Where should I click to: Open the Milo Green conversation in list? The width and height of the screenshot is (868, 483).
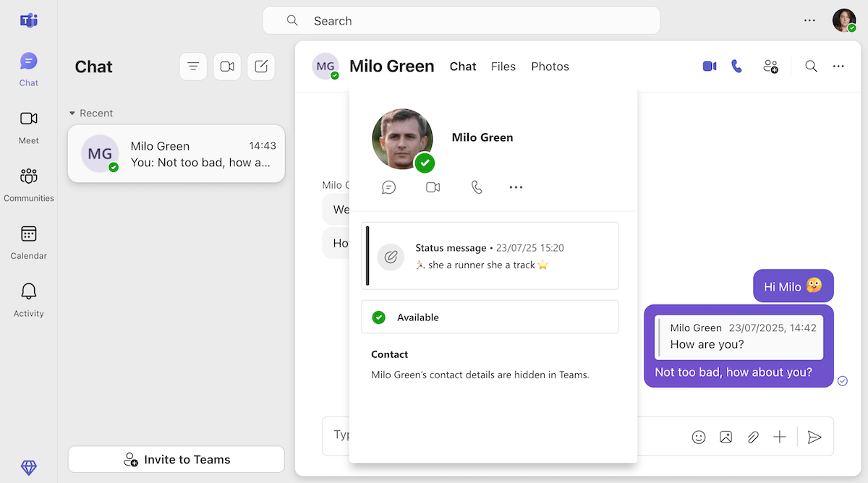(176, 154)
